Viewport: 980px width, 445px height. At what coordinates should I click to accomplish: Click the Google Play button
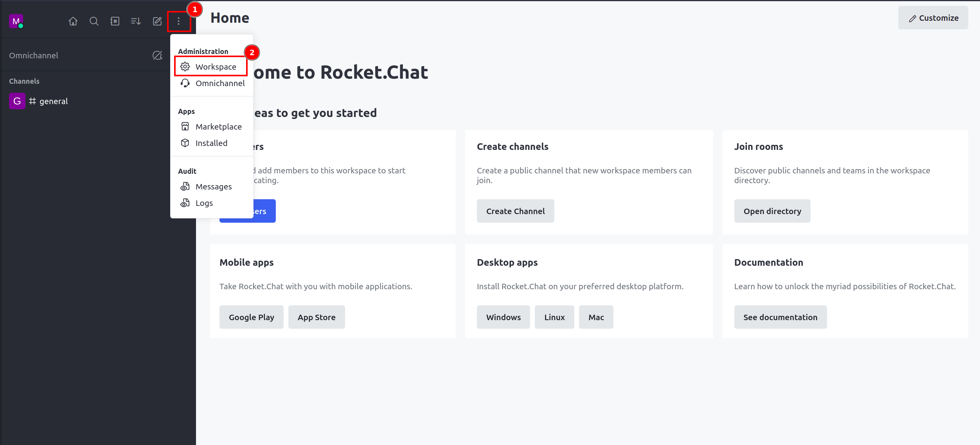(x=251, y=317)
